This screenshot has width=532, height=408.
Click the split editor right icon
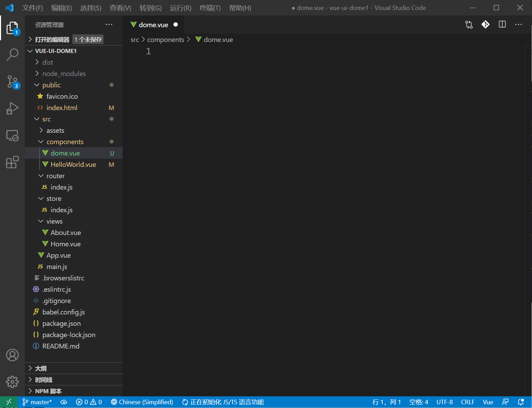pyautogui.click(x=502, y=24)
